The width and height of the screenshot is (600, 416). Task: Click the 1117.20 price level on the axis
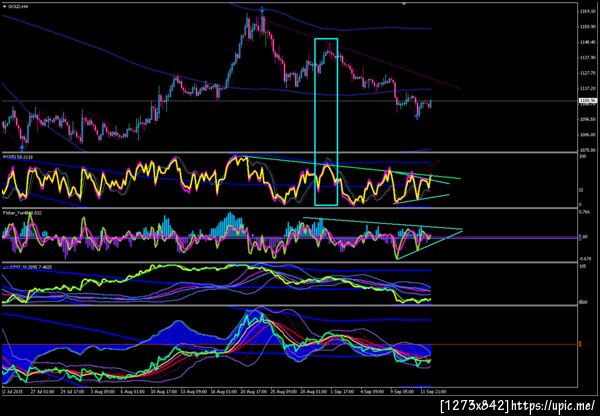pyautogui.click(x=588, y=88)
